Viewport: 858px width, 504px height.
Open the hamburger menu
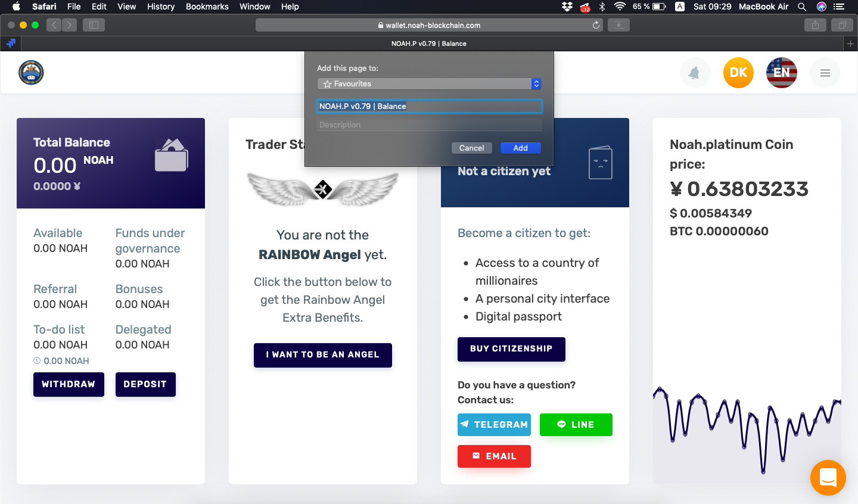point(825,73)
